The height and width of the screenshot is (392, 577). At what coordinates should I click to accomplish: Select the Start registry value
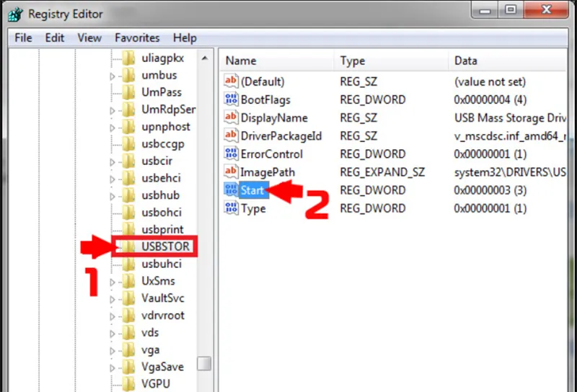(252, 190)
